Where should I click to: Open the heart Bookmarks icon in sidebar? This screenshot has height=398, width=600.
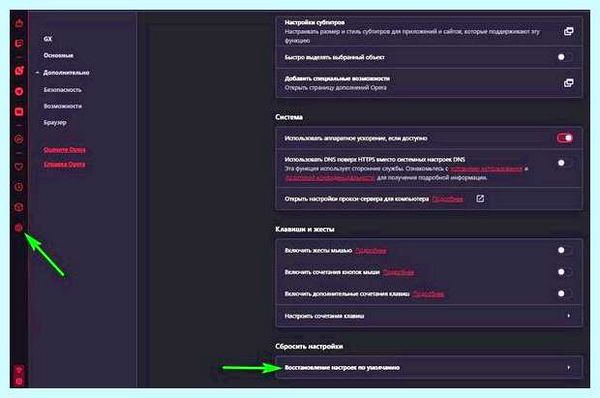coord(19,166)
